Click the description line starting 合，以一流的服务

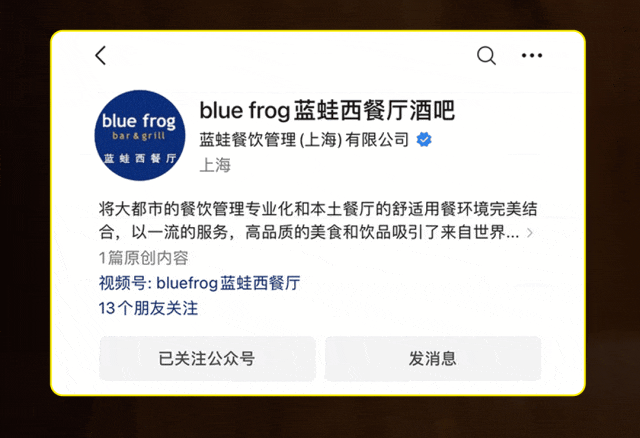pyautogui.click(x=309, y=233)
